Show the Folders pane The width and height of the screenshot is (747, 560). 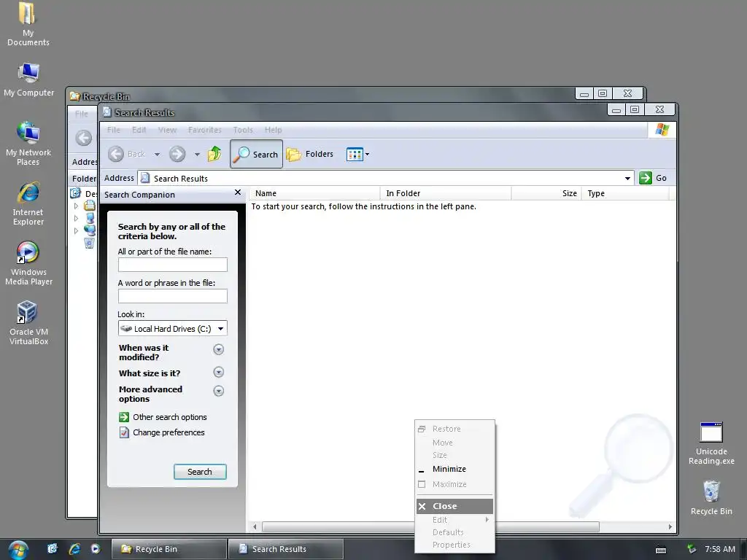[x=309, y=154]
